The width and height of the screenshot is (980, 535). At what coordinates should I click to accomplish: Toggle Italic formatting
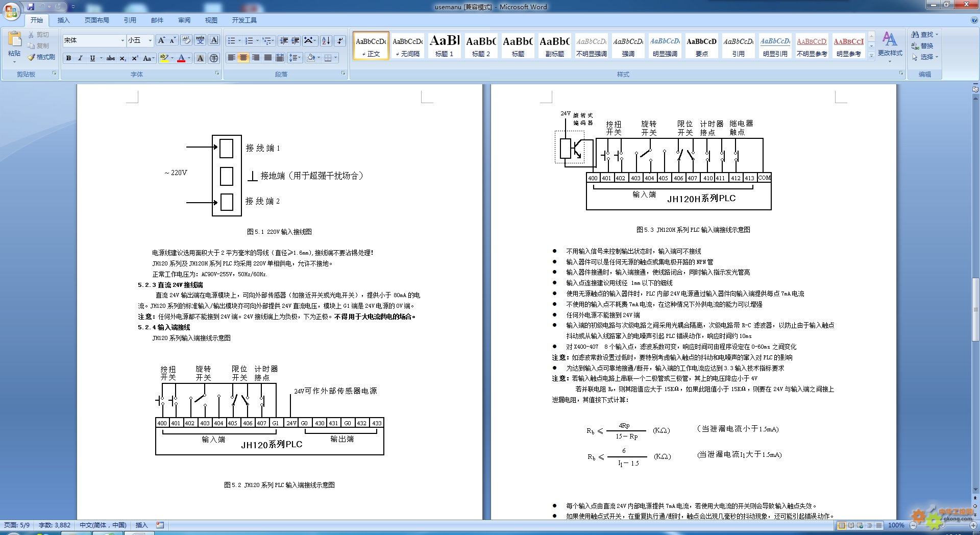tap(80, 58)
